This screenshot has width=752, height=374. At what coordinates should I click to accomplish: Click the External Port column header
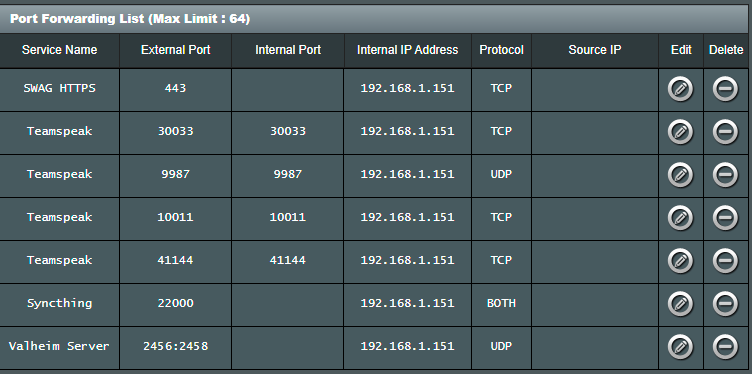[x=176, y=50]
